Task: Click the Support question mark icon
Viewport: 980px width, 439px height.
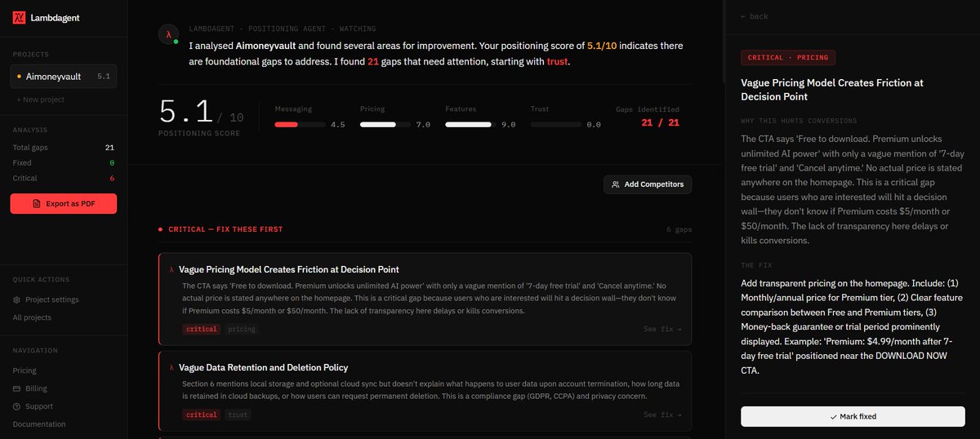Action: tap(17, 406)
